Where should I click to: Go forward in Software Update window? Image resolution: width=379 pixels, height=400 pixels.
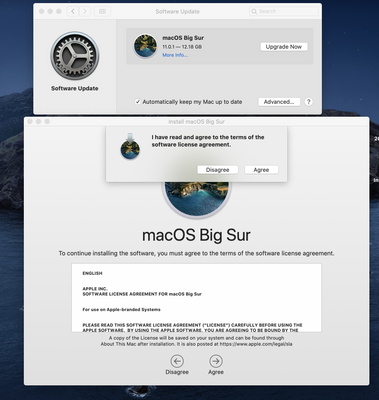point(85,11)
